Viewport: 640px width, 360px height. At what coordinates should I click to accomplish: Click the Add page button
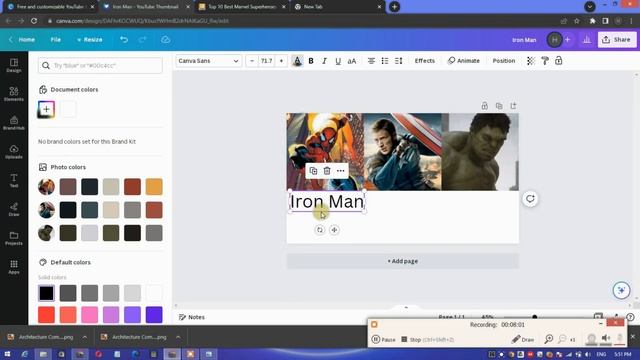pos(402,261)
